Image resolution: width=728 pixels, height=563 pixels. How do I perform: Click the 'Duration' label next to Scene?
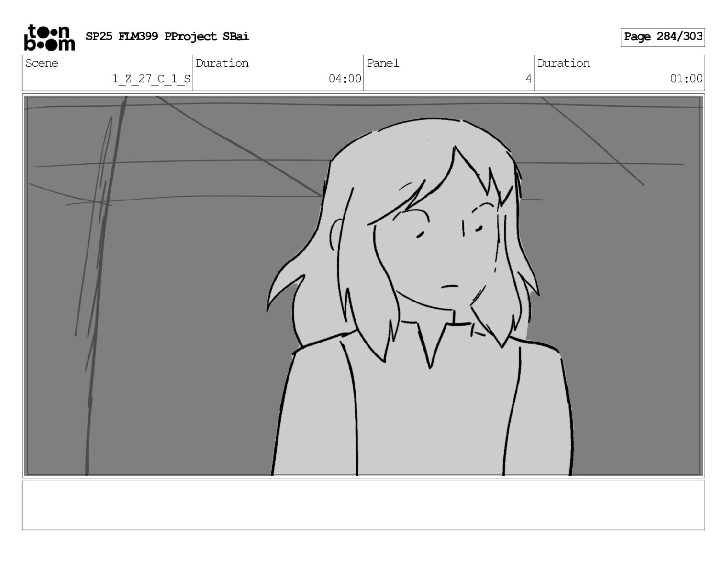pyautogui.click(x=222, y=63)
